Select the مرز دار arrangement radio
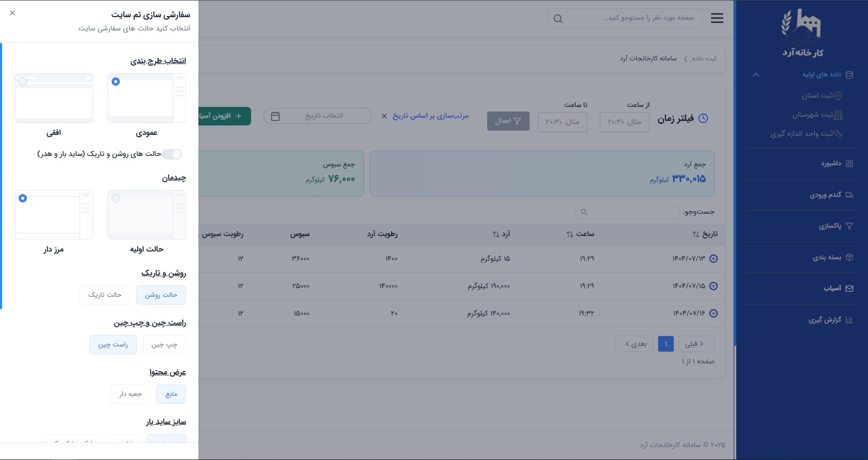868x460 pixels. click(x=23, y=198)
